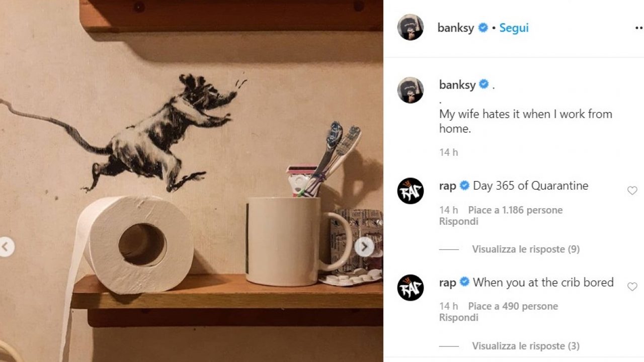Viewport: 644px width, 362px height.
Task: Like the 'When you at the crib bored' comment
Action: [632, 287]
